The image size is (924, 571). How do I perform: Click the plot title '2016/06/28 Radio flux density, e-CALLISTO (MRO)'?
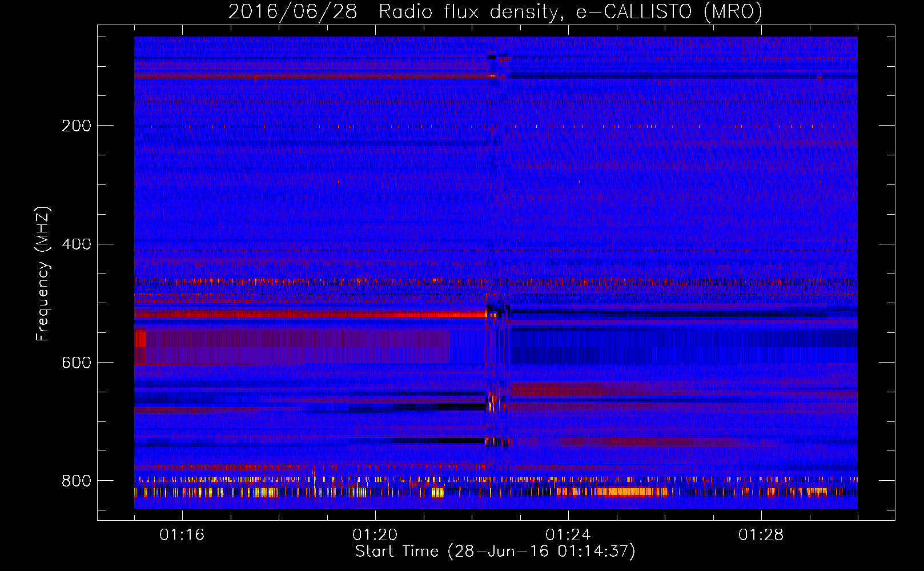tap(495, 11)
